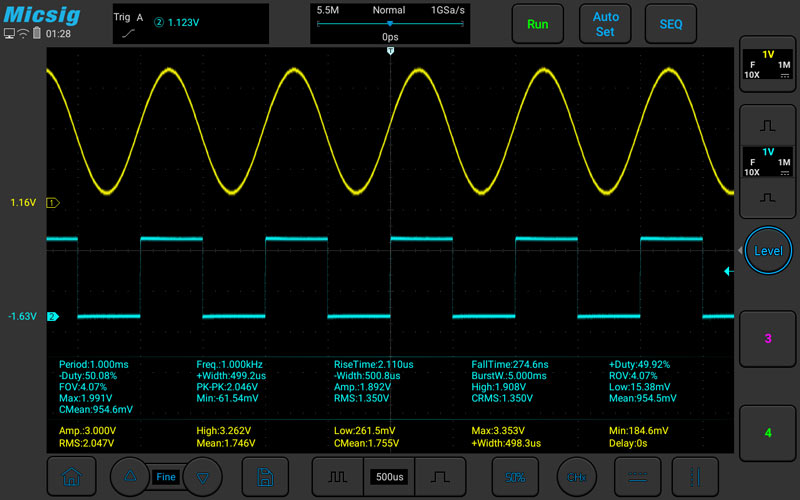Enable vertical cursors icon

coord(695,477)
